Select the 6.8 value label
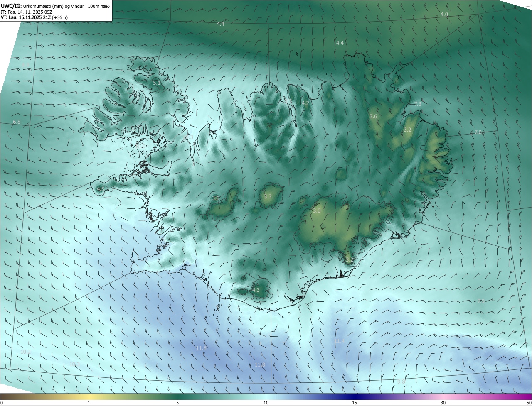This screenshot has height=406, width=532. pyautogui.click(x=17, y=122)
